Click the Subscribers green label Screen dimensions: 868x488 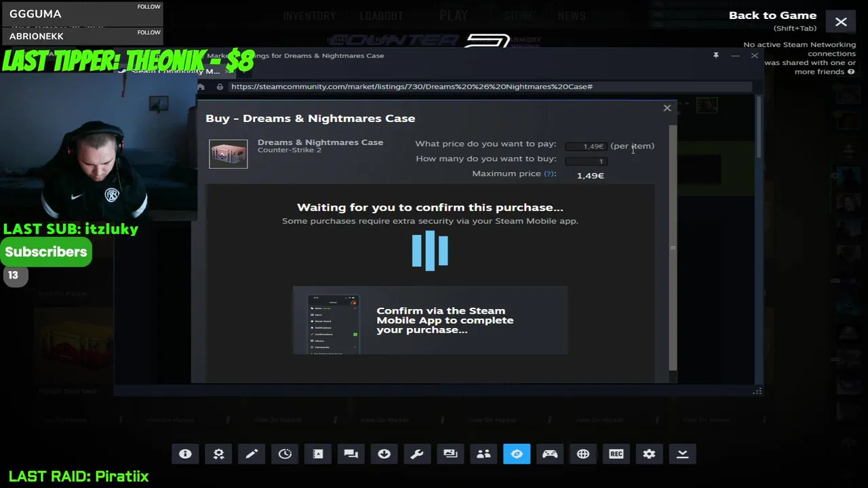point(46,251)
